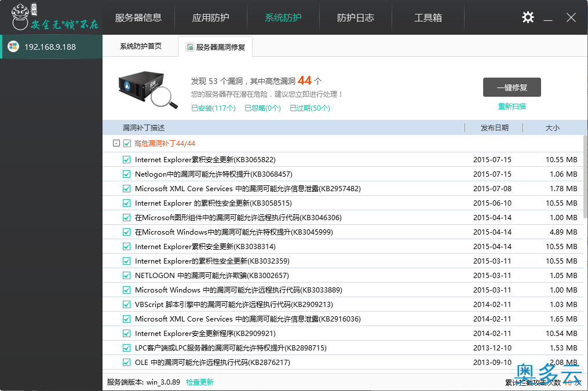588x391 pixels.
Task: Select the Microsoft图形组件 row KB3046306
Action: coord(343,217)
